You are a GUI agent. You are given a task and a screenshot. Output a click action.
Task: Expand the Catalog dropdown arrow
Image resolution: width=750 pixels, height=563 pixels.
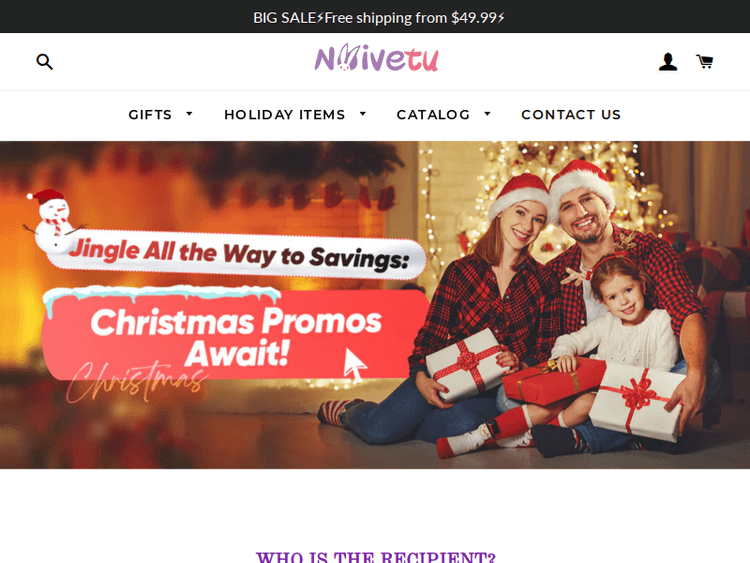point(487,114)
